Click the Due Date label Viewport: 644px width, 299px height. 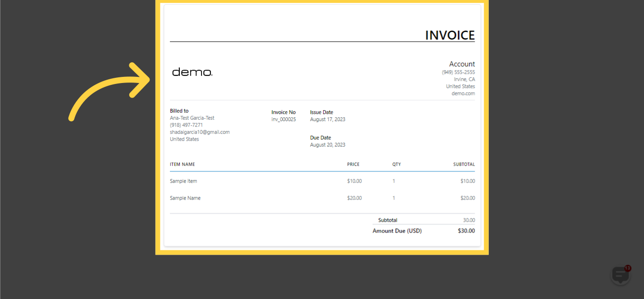coord(320,138)
